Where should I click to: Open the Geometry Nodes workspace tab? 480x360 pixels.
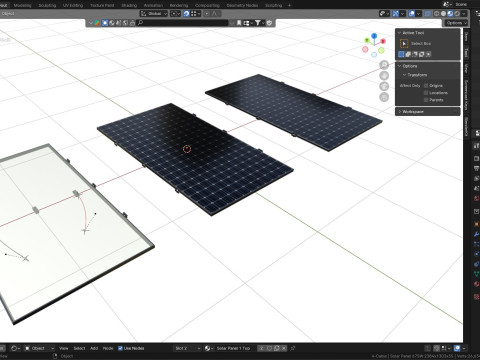point(242,5)
